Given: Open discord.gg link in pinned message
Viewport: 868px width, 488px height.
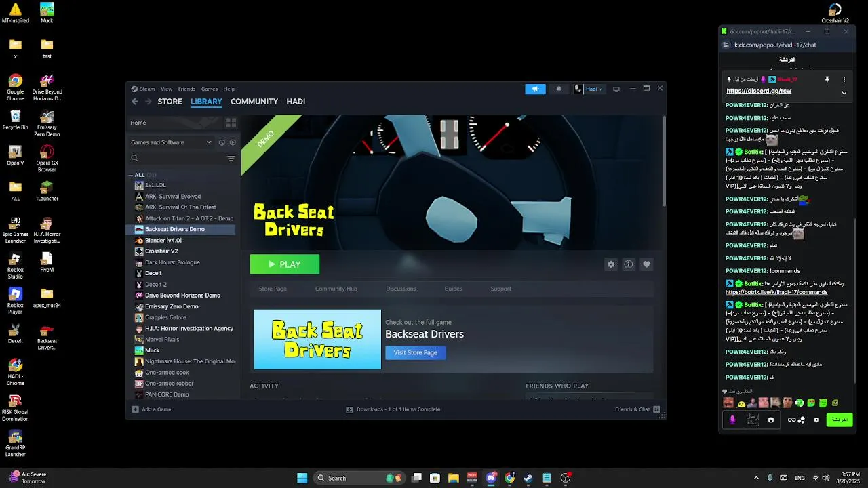Looking at the screenshot, I should [x=759, y=91].
